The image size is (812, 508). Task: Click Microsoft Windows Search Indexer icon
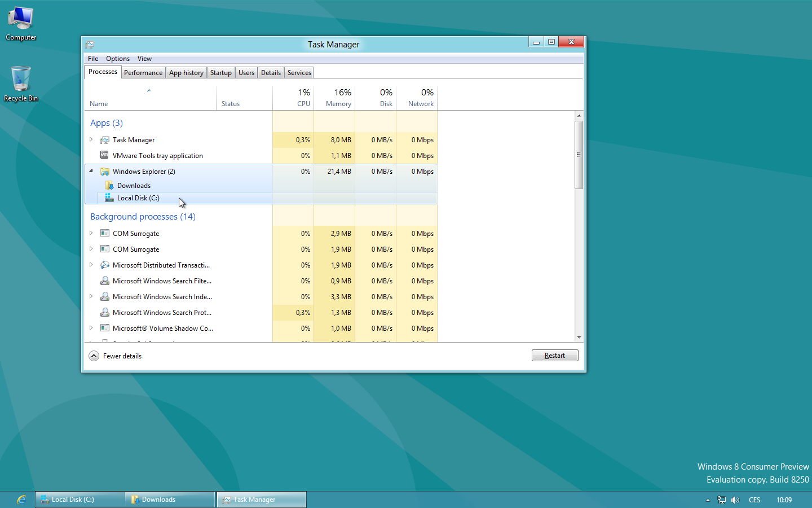click(104, 296)
